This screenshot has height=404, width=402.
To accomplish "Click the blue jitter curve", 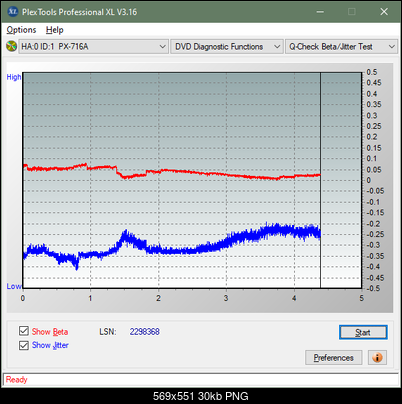I will [172, 247].
